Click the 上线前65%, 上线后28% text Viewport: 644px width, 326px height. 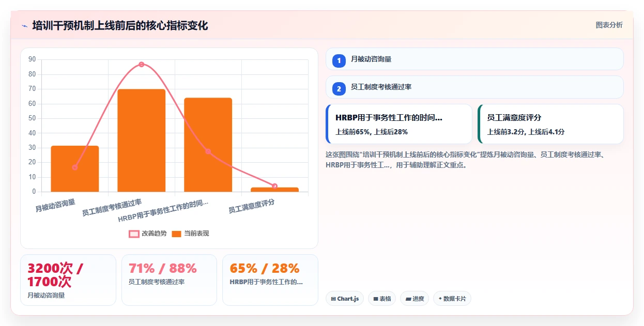[372, 132]
